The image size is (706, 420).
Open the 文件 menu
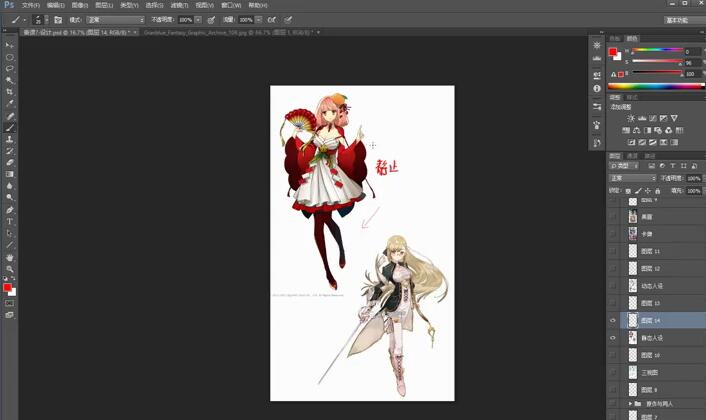[x=31, y=5]
